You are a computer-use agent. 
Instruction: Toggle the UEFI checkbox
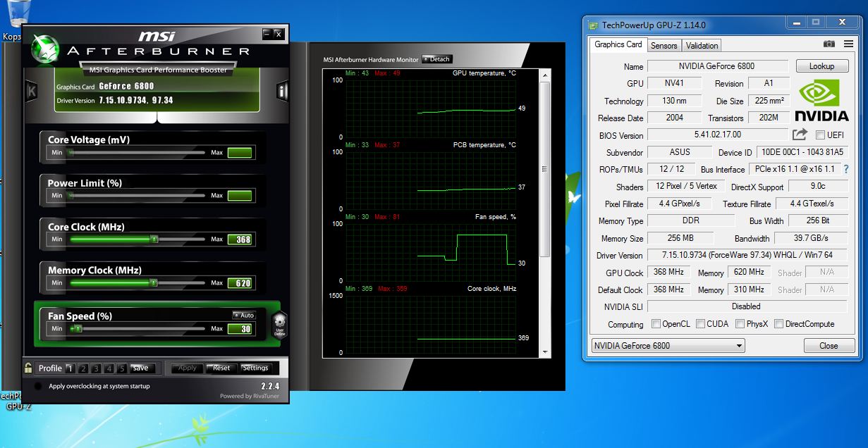(820, 135)
